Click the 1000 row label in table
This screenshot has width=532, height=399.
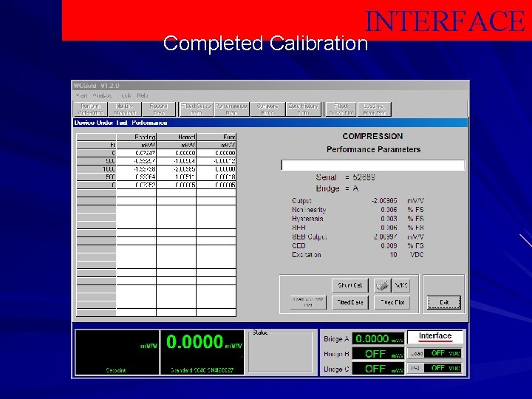tap(96, 169)
